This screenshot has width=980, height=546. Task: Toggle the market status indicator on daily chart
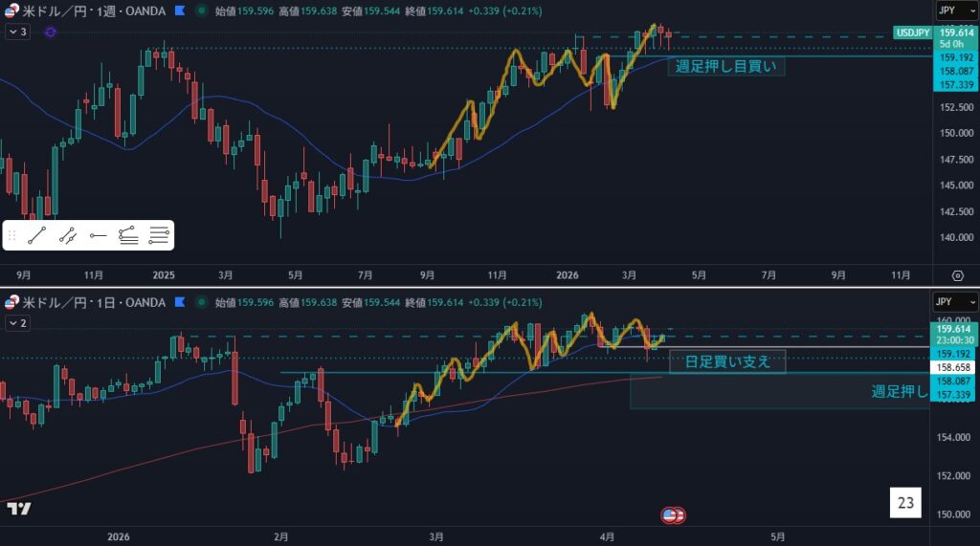(200, 302)
